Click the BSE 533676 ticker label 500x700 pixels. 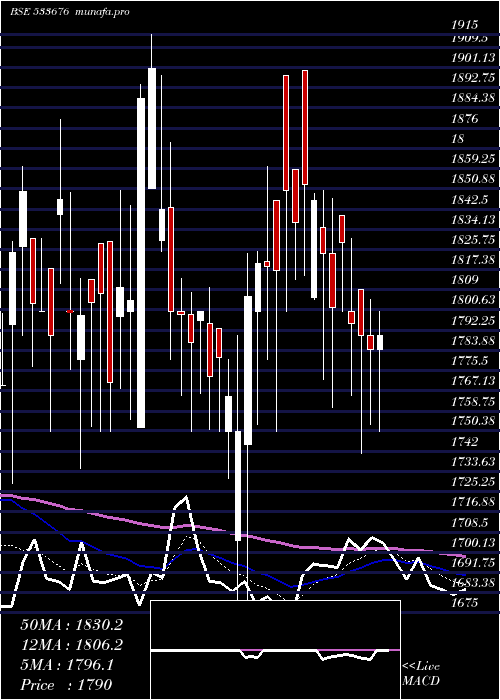39,12
